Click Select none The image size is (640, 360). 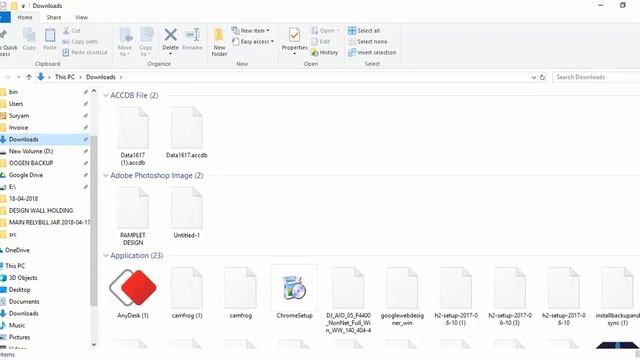[367, 42]
